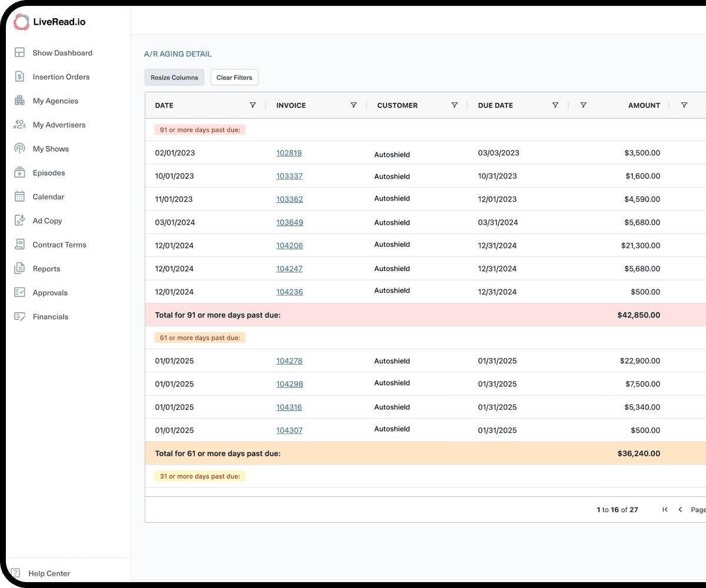
Task: Click the Insertion Orders dollar icon
Action: click(x=19, y=76)
